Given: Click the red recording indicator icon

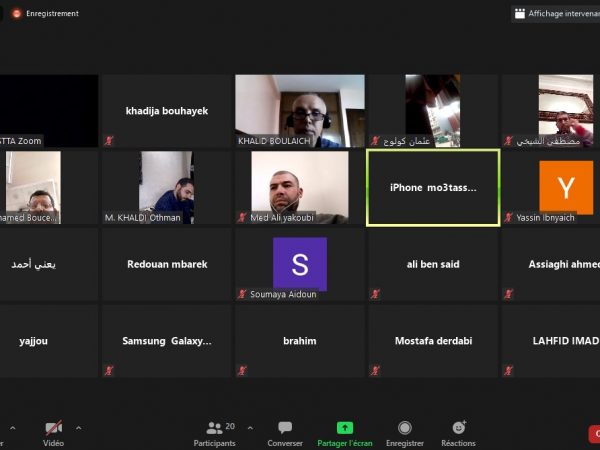Looking at the screenshot, I should pos(16,14).
